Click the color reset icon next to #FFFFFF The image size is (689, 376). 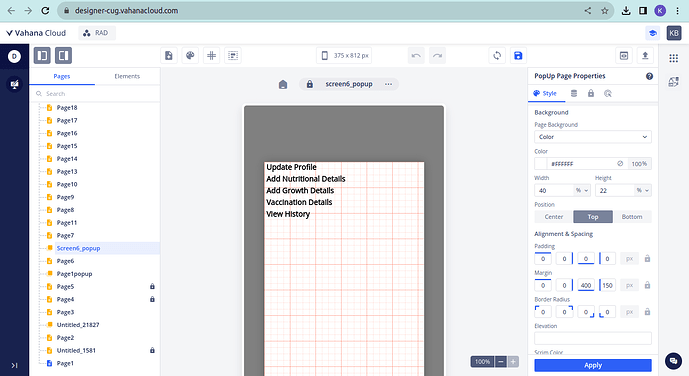click(x=620, y=163)
